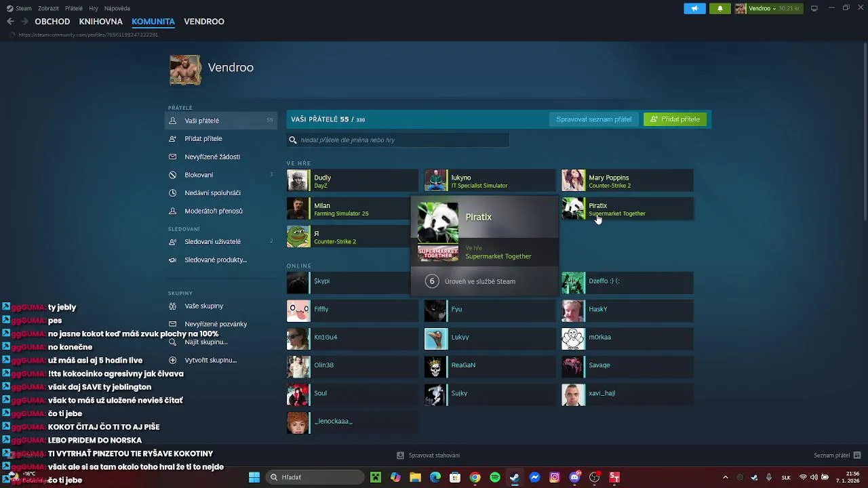
Task: Open online friend ReaGaN
Action: (490, 367)
